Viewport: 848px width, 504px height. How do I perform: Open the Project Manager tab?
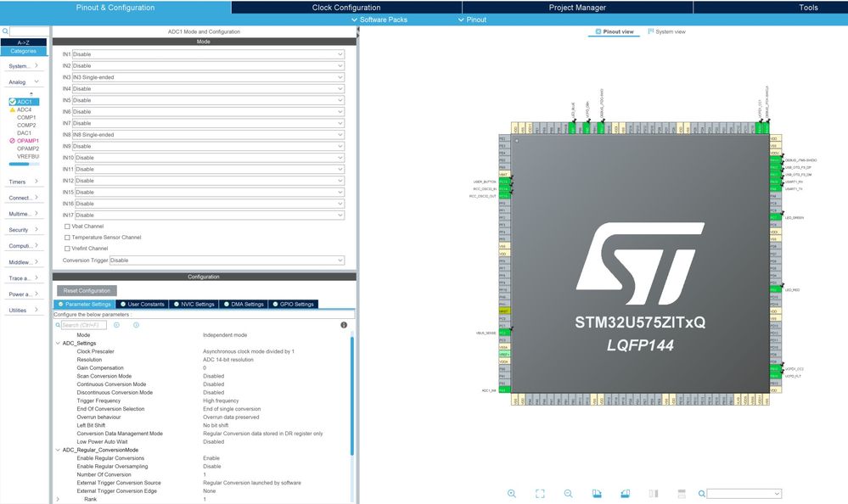point(577,8)
